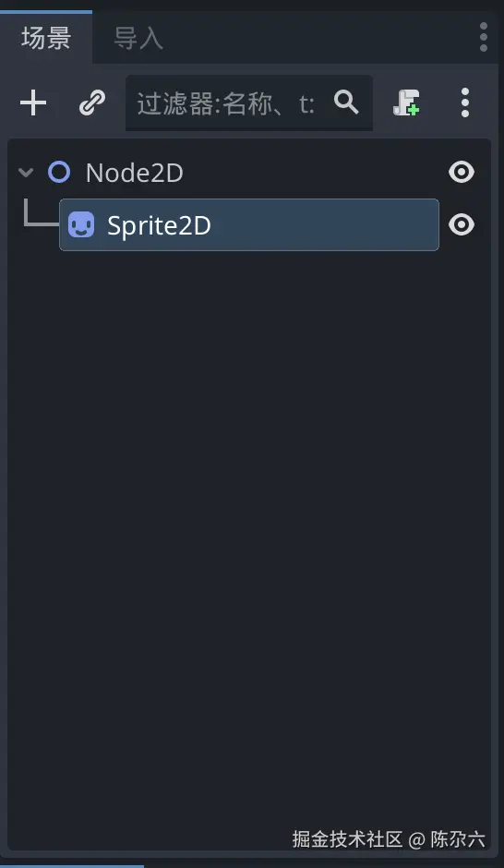Viewport: 504px width, 868px height.
Task: Switch to the 场景 tab
Action: [46, 38]
